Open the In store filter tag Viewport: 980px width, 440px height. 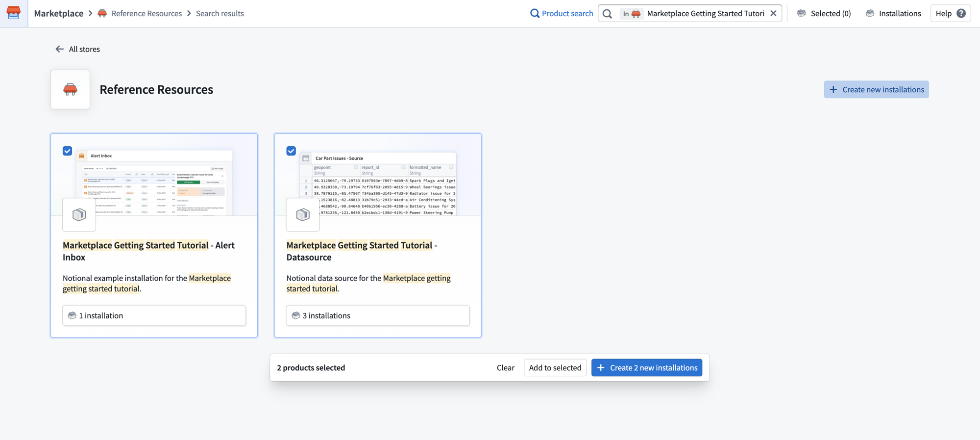(x=631, y=14)
